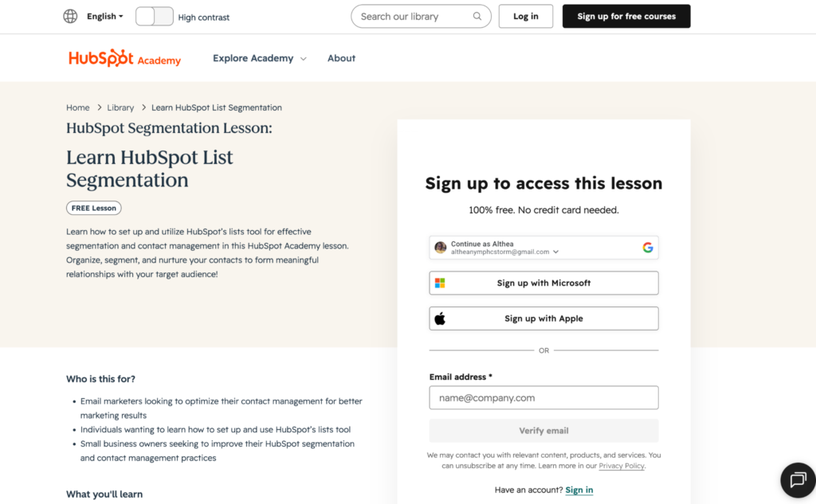Open the Privacy Policy link

click(622, 466)
